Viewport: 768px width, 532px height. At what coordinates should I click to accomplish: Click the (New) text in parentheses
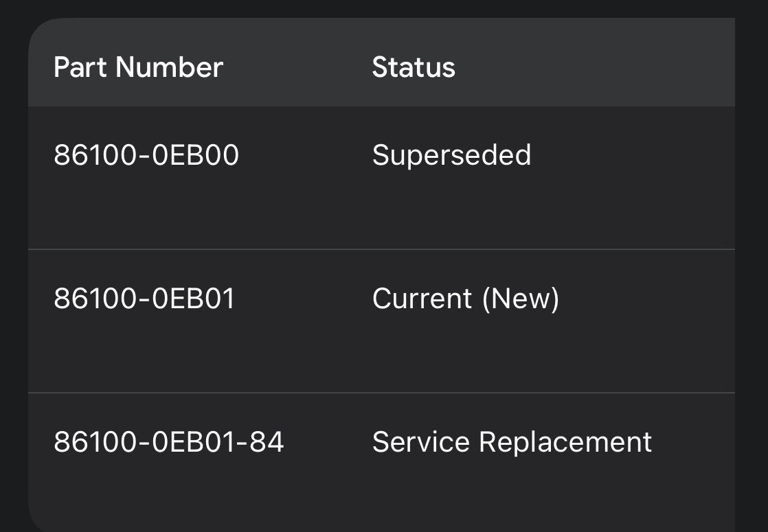[x=521, y=299]
